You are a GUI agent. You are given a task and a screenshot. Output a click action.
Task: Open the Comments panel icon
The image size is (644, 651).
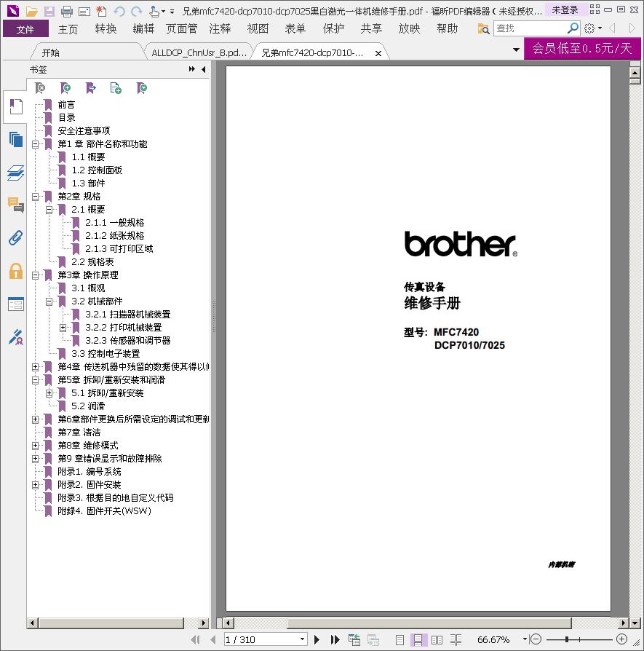[16, 205]
